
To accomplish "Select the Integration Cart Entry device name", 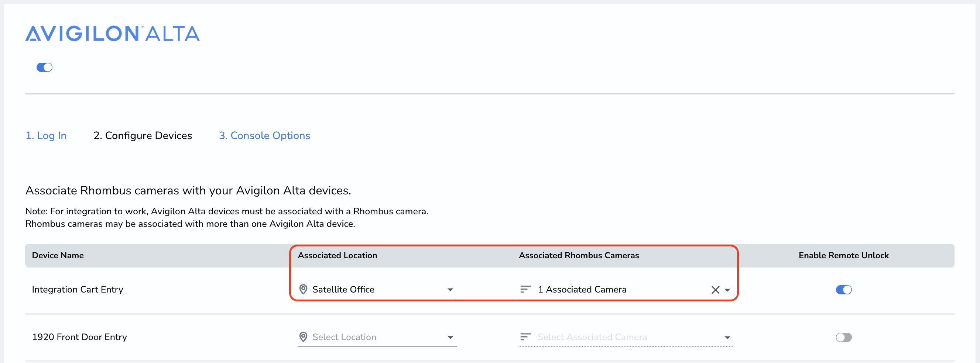I will 78,289.
